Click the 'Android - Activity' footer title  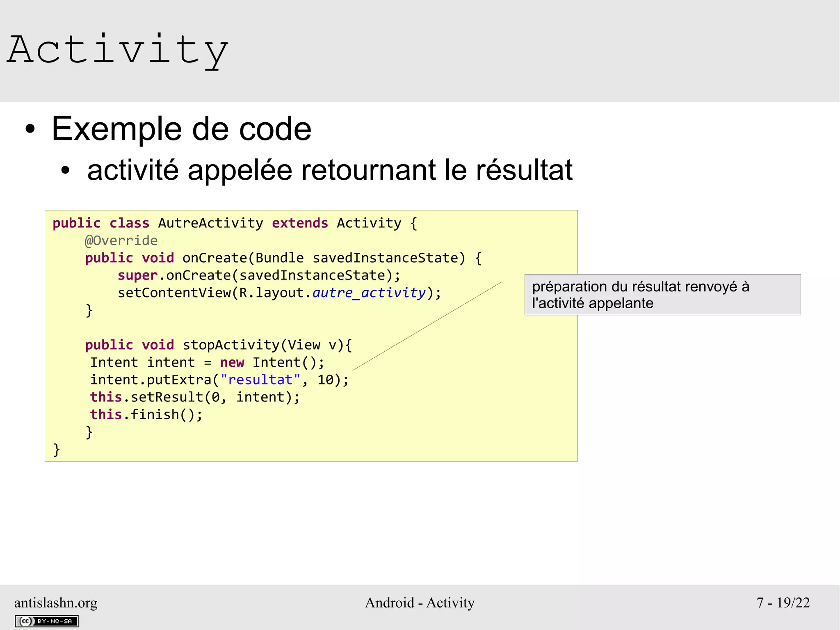[420, 603]
